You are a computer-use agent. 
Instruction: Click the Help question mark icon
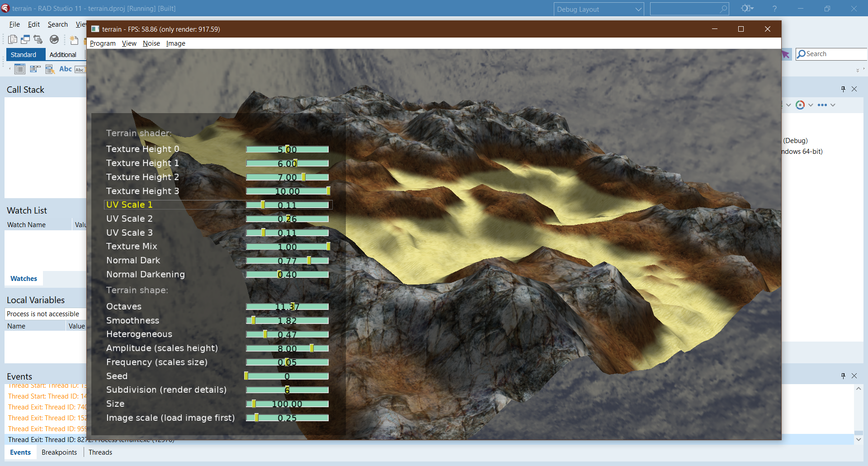[774, 9]
